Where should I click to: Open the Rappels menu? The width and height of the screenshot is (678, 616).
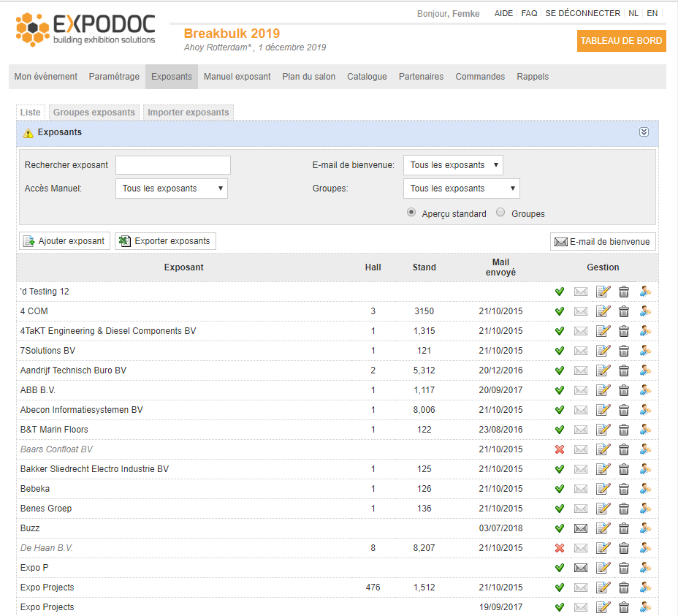[533, 77]
